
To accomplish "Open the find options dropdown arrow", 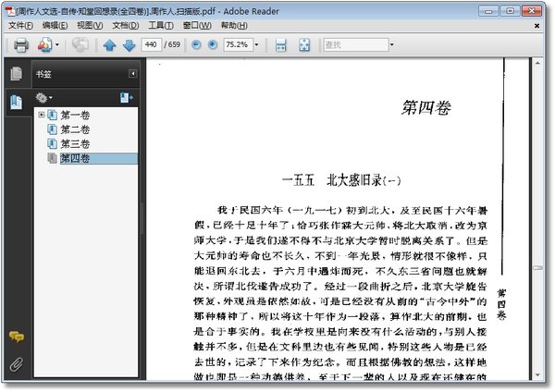I will pyautogui.click(x=392, y=44).
